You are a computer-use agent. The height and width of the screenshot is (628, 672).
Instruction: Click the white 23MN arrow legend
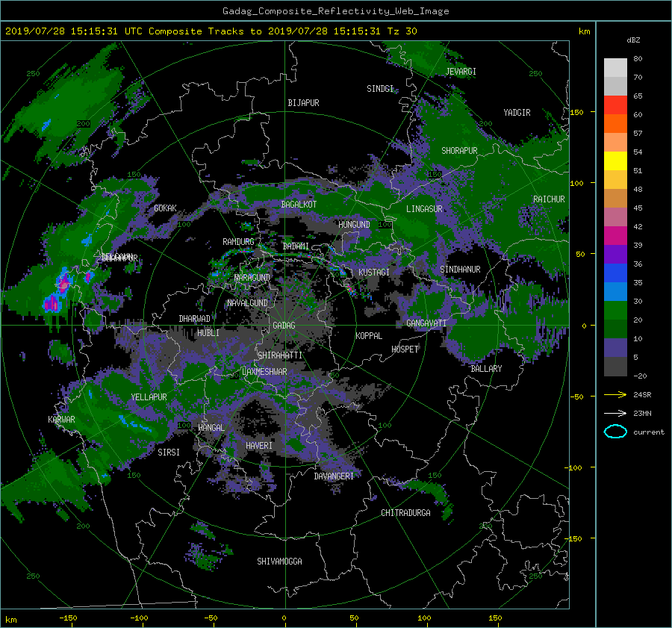pos(615,413)
